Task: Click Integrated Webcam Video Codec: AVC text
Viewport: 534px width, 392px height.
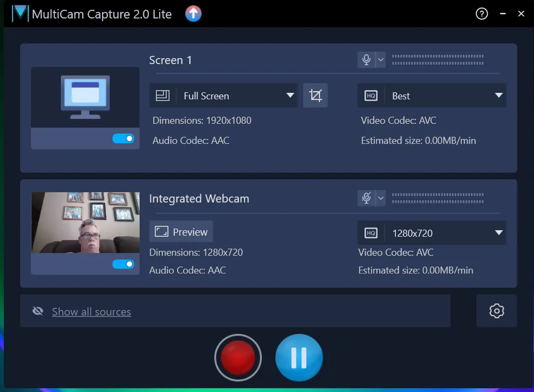Action: click(395, 252)
